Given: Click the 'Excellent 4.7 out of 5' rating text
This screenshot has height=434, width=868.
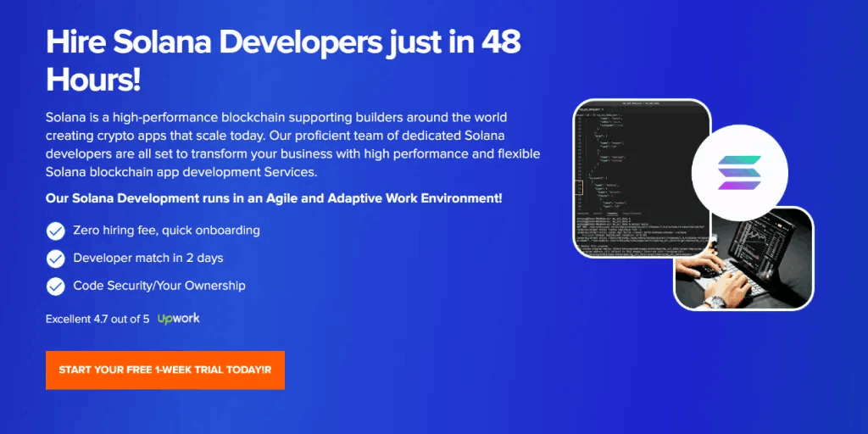Looking at the screenshot, I should [97, 320].
